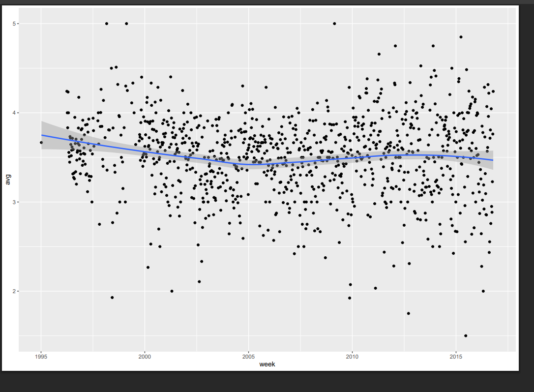Viewport: 534px width, 392px height.
Task: Select the 1995 x-axis tick label
Action: point(41,356)
